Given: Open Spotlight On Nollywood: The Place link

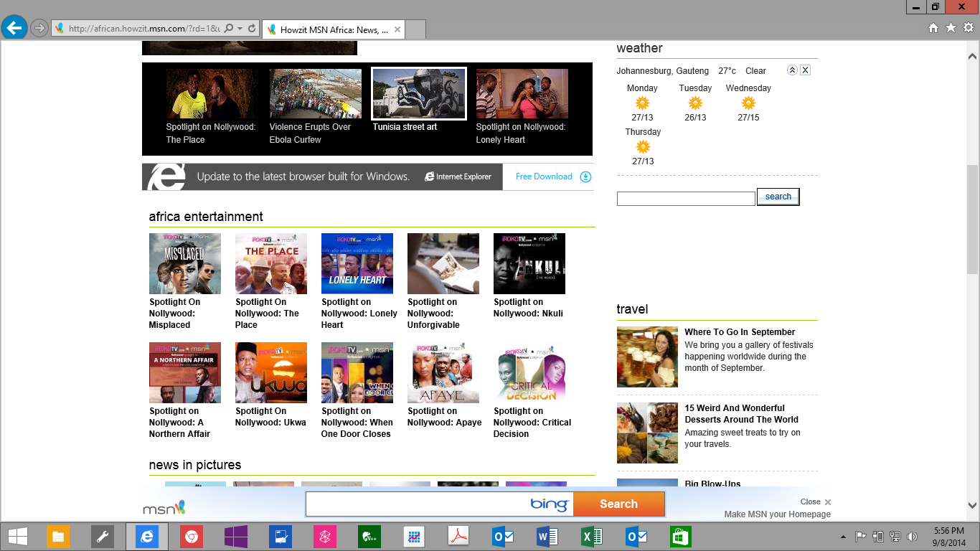Looking at the screenshot, I should coord(267,314).
